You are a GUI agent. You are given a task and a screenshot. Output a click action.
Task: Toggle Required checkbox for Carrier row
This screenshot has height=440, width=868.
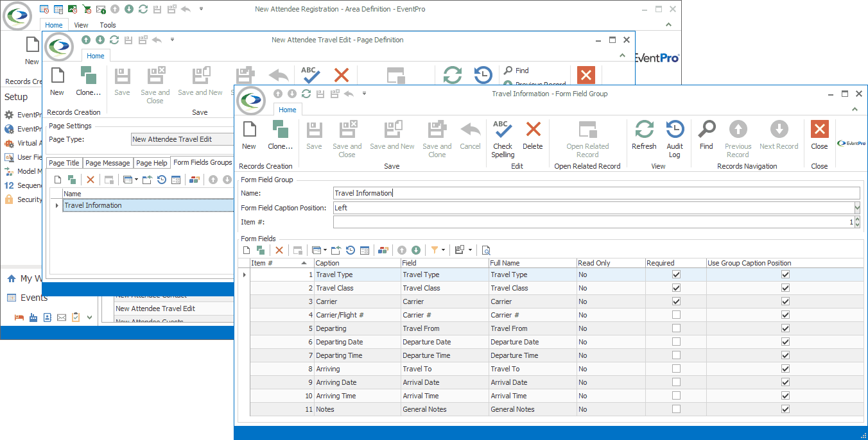pos(675,301)
